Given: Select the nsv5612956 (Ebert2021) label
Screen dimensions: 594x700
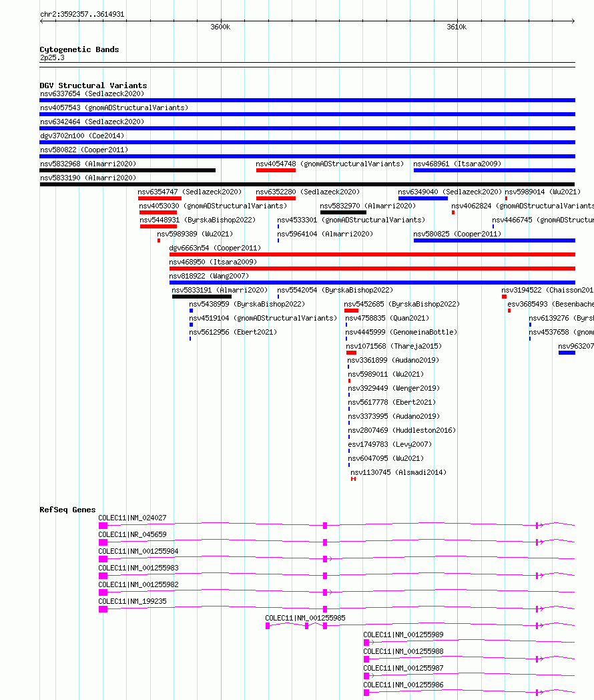Looking at the screenshot, I should [233, 332].
